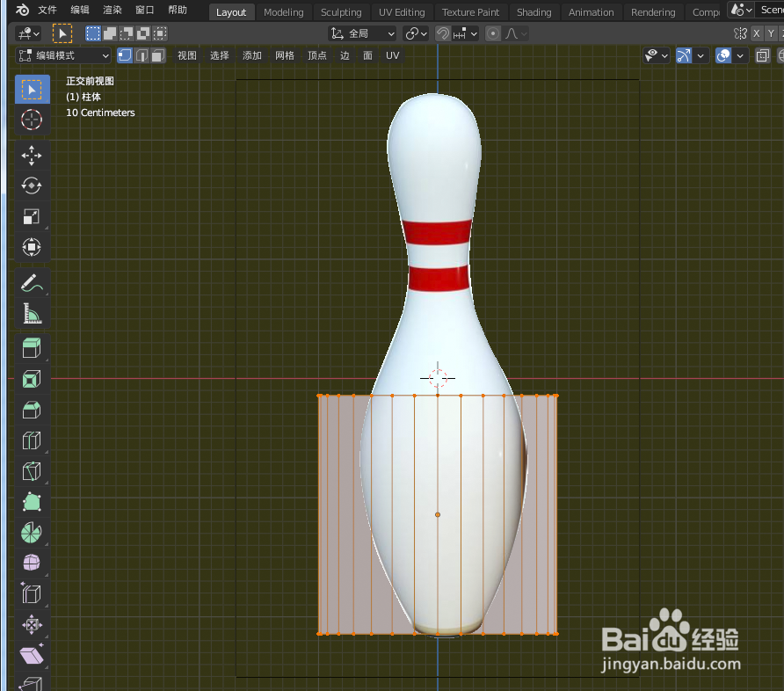Select the Knife tool

tap(32, 471)
